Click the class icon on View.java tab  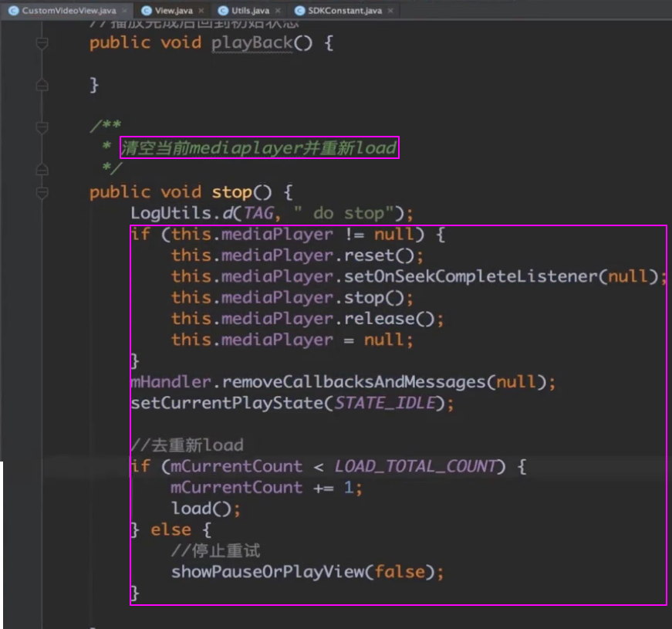tap(146, 11)
